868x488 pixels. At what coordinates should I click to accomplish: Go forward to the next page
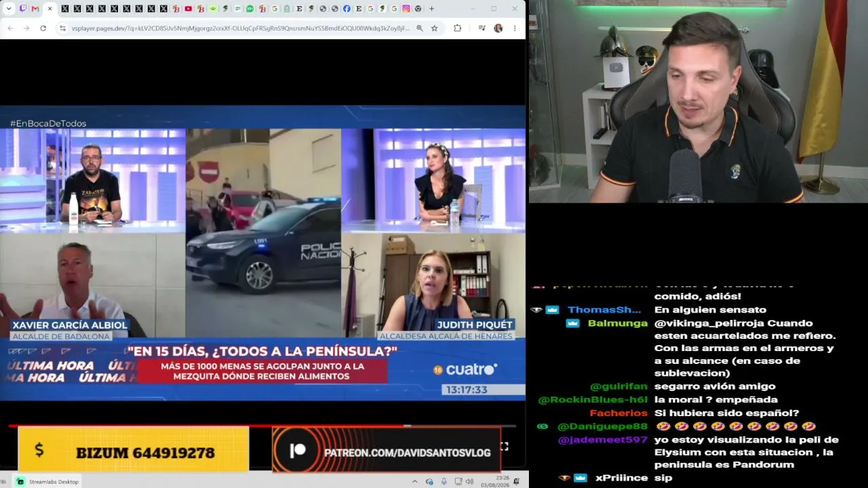click(26, 28)
